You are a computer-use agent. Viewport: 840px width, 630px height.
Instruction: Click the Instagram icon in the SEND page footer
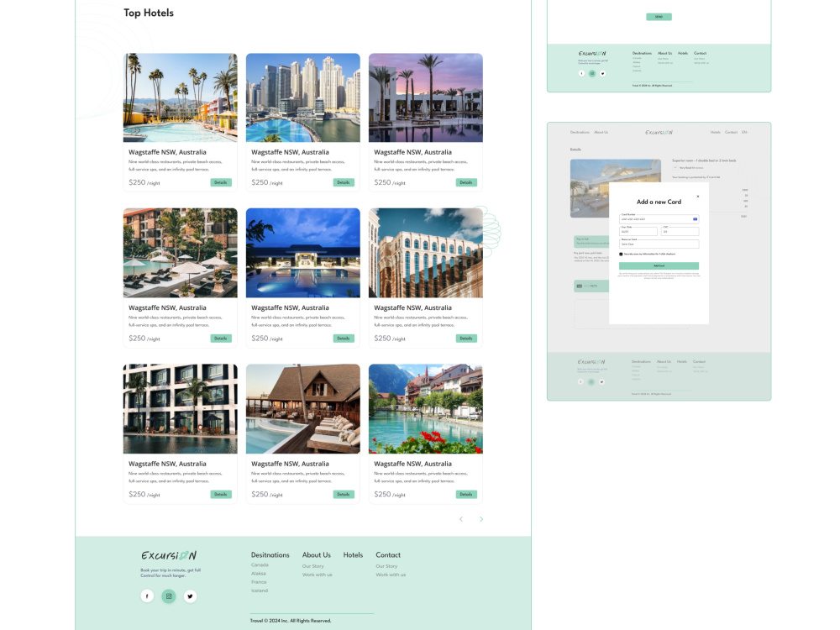[x=592, y=73]
